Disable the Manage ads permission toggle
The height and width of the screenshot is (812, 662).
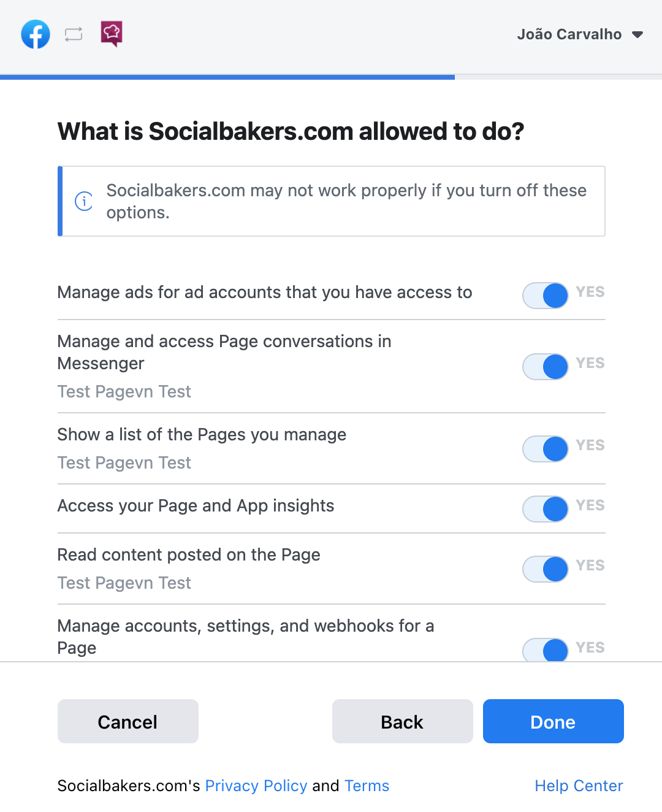tap(546, 296)
